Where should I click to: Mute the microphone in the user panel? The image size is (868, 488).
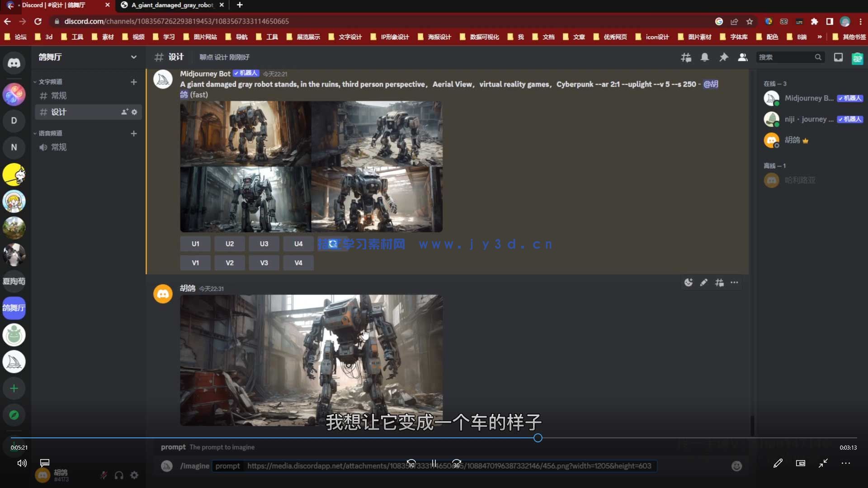[103, 475]
